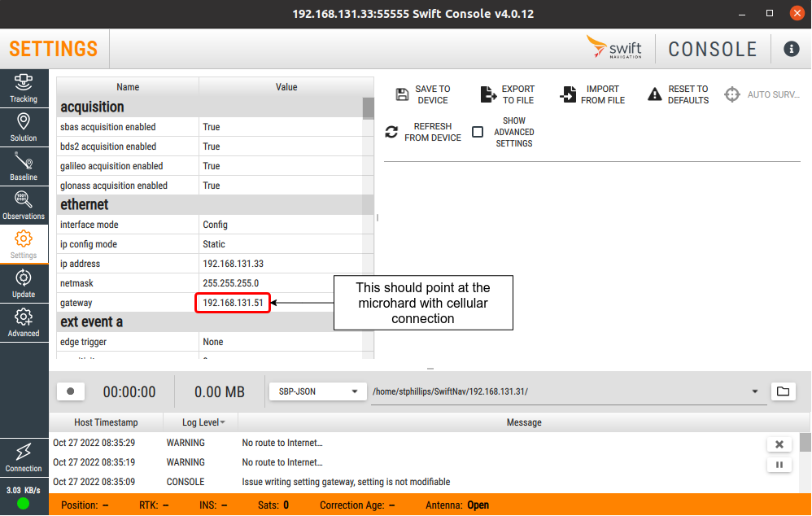Switch to the Solution tab

point(24,127)
